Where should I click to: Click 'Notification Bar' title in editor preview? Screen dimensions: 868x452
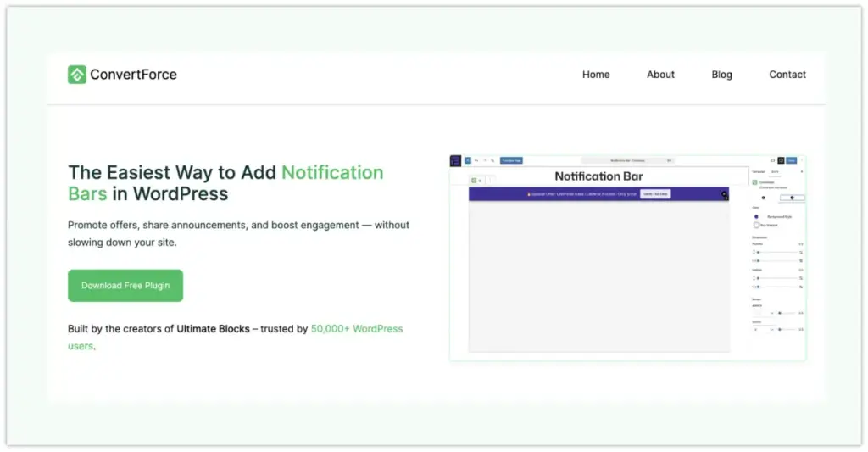[598, 176]
